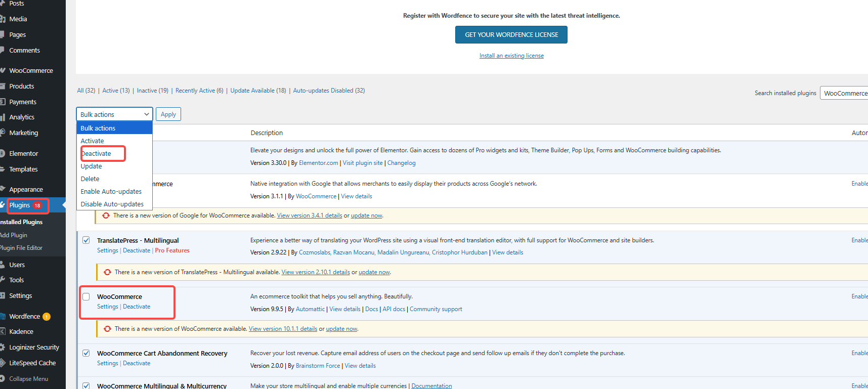This screenshot has height=389, width=868.
Task: Uncheck the TranslatePress - Multilingual checkbox
Action: click(x=86, y=240)
